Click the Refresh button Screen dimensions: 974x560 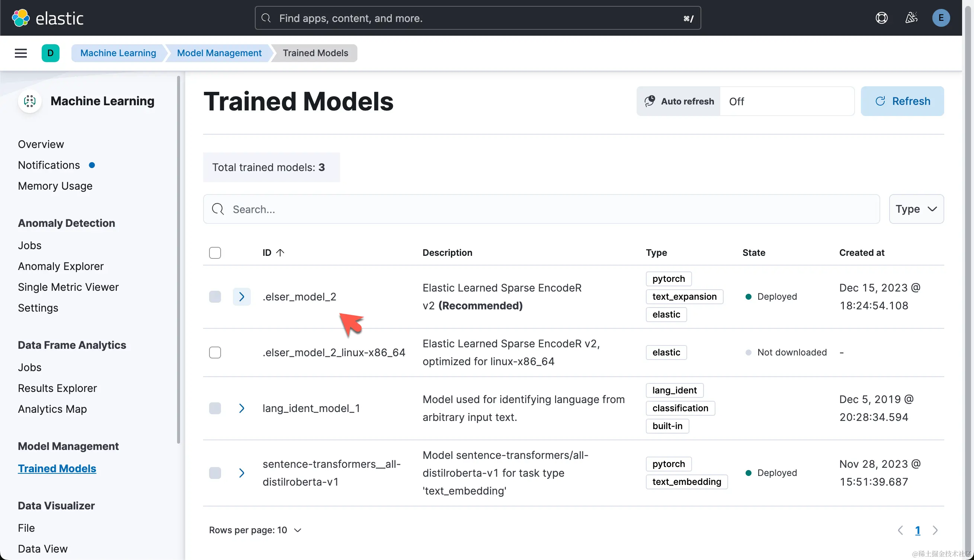tap(902, 101)
